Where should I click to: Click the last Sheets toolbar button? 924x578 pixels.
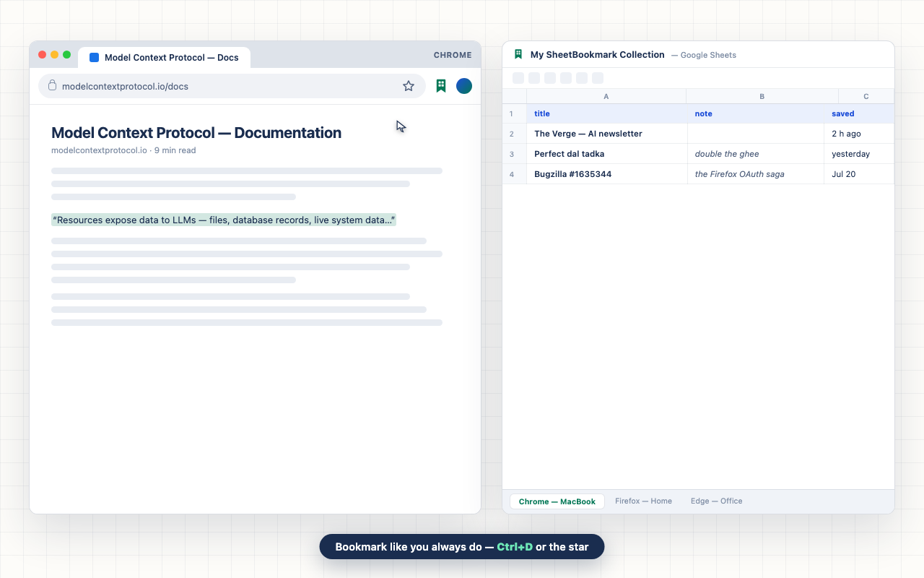pyautogui.click(x=598, y=78)
